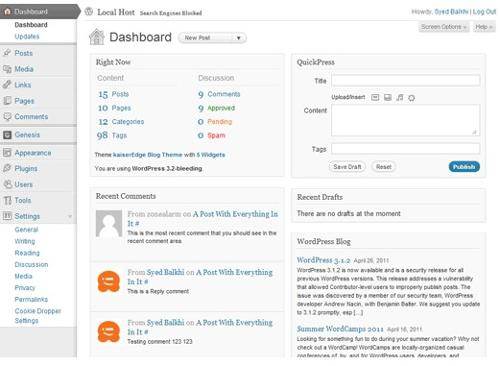
Task: Click the WordPress logo next to Local Host
Action: pos(89,12)
